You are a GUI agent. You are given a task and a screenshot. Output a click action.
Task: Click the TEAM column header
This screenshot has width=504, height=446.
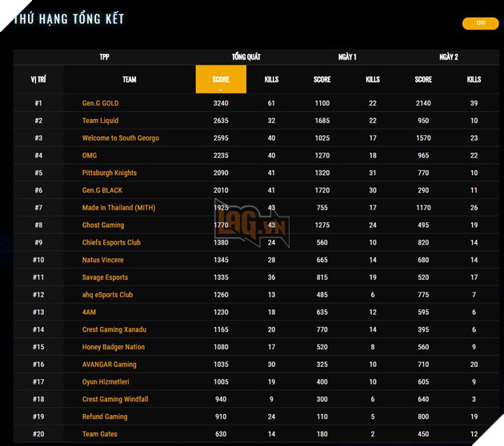pyautogui.click(x=130, y=79)
